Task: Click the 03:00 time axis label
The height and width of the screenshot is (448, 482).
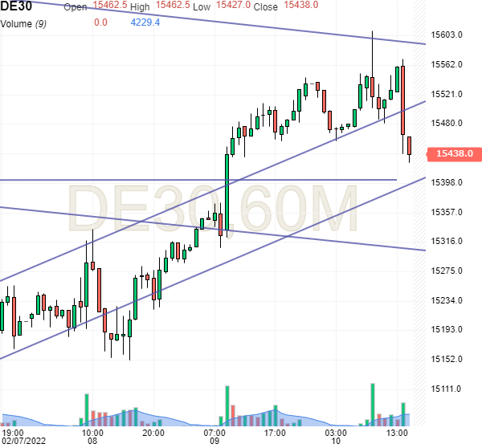Action: pos(337,432)
